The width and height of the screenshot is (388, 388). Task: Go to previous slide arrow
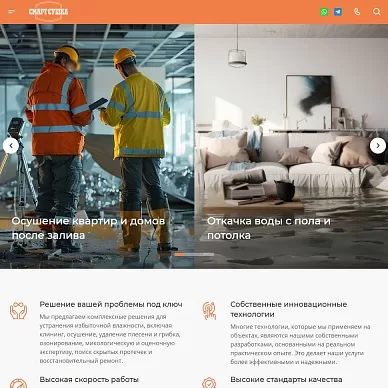(11, 146)
